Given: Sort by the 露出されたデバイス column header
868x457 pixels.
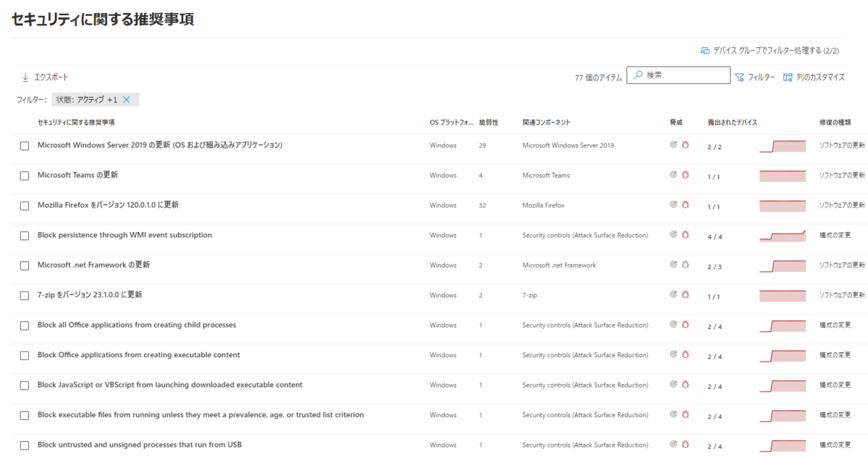Looking at the screenshot, I should [732, 122].
